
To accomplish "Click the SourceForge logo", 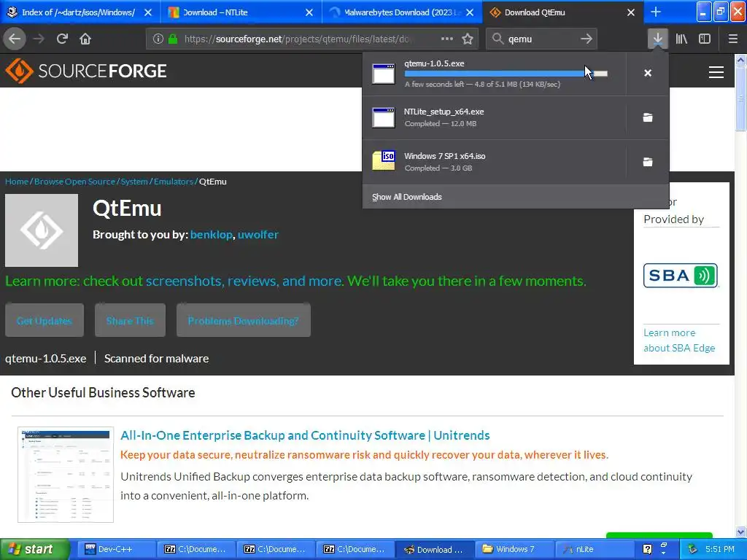I will pos(86,71).
